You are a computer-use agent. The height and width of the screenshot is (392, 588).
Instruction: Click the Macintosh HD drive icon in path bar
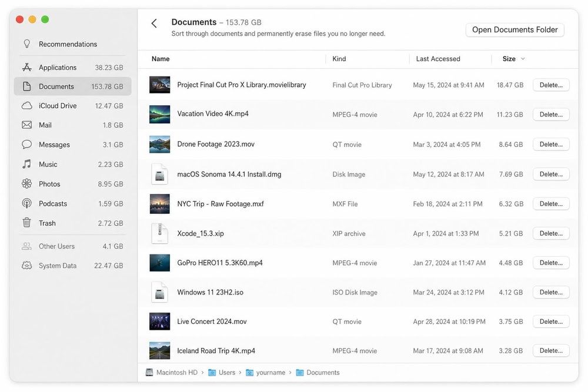tap(149, 373)
